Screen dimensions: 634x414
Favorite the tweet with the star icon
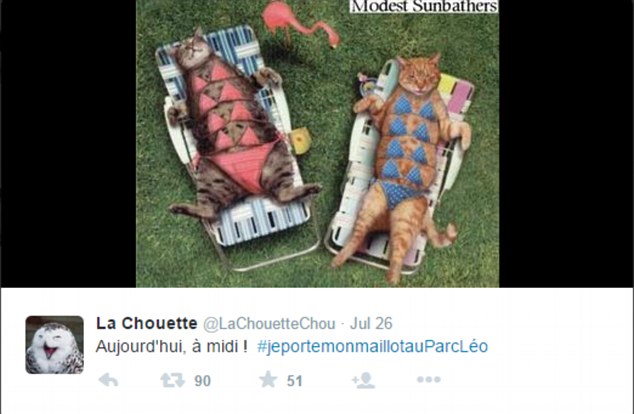point(268,380)
